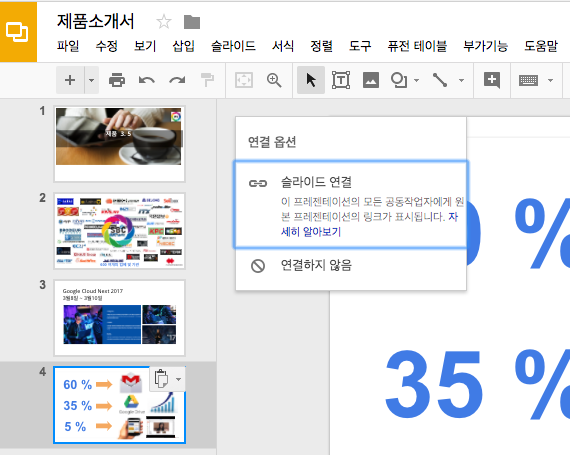
Task: Click the Google Slides home logo
Action: click(18, 32)
